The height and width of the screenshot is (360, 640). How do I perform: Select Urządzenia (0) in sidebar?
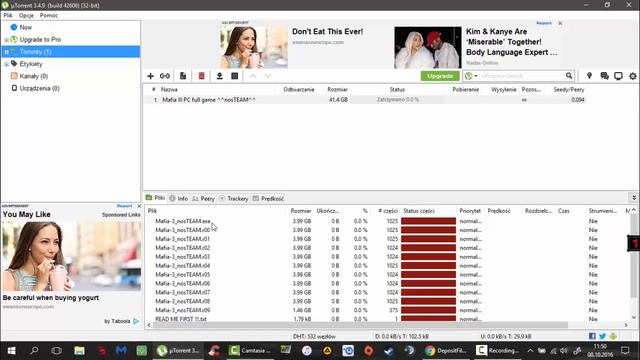(x=40, y=89)
